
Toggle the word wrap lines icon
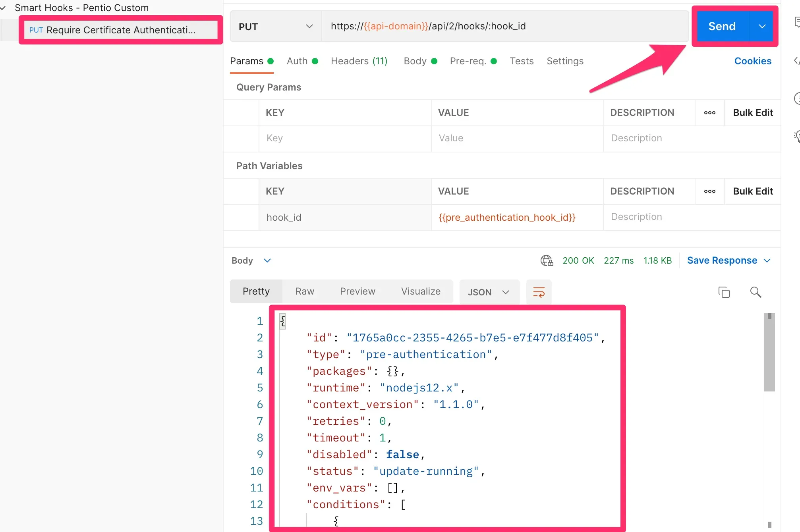[539, 292]
